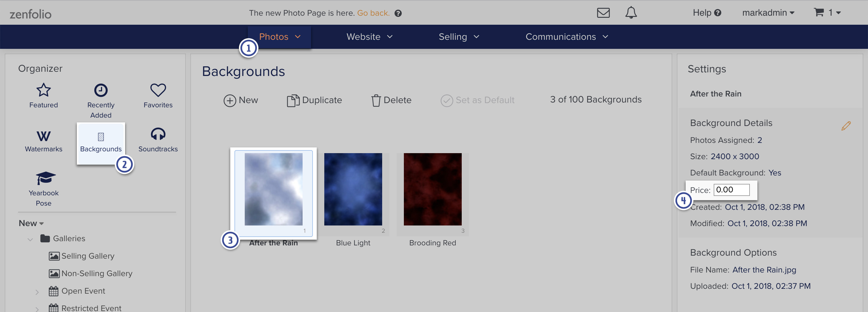Expand the Open Event tree item
The image size is (868, 312).
tap(37, 292)
